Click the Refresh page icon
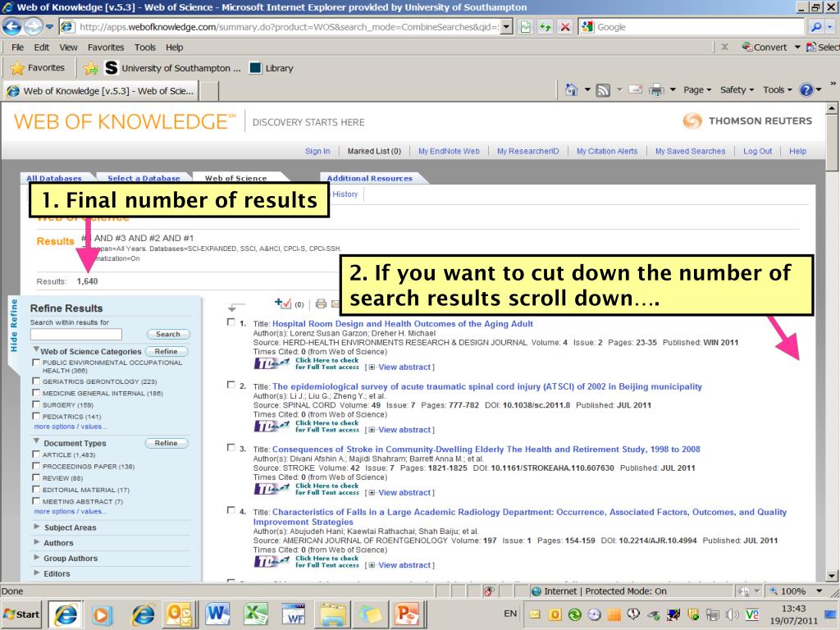Screen dimensions: 840x630 546,27
